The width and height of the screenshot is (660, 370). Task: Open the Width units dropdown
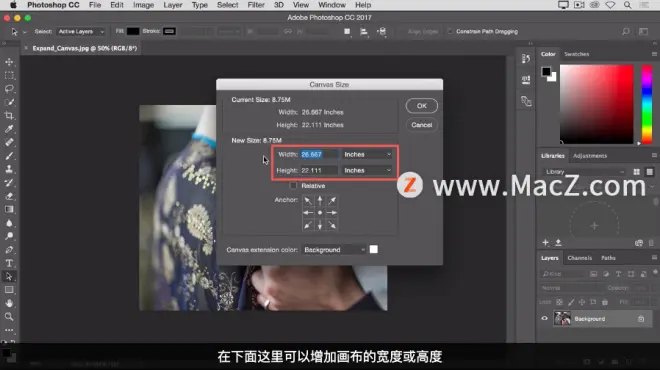[367, 154]
